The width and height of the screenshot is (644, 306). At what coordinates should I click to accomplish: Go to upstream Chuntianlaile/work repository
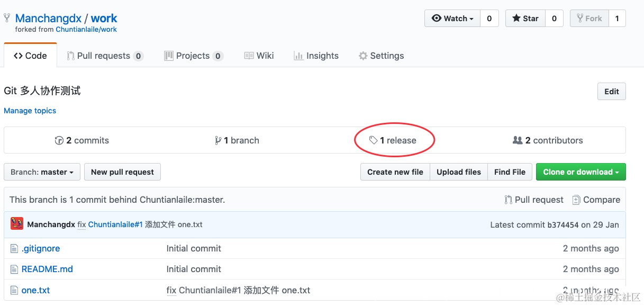point(86,30)
